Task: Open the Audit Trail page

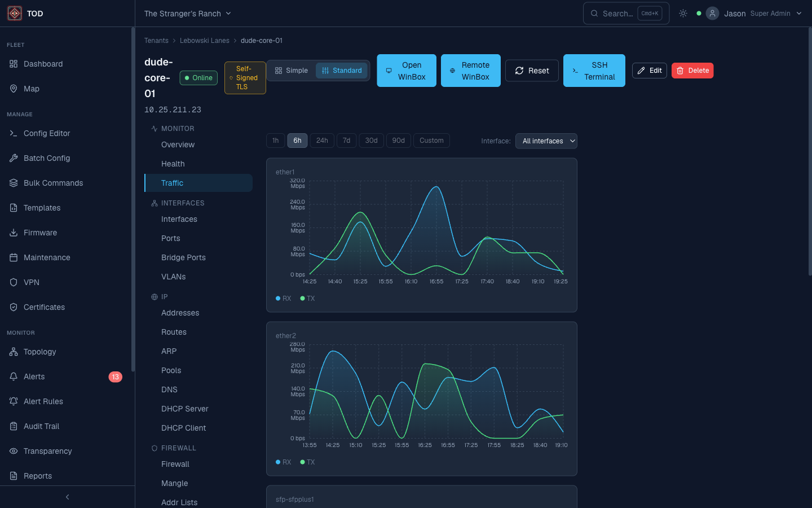Action: click(42, 426)
